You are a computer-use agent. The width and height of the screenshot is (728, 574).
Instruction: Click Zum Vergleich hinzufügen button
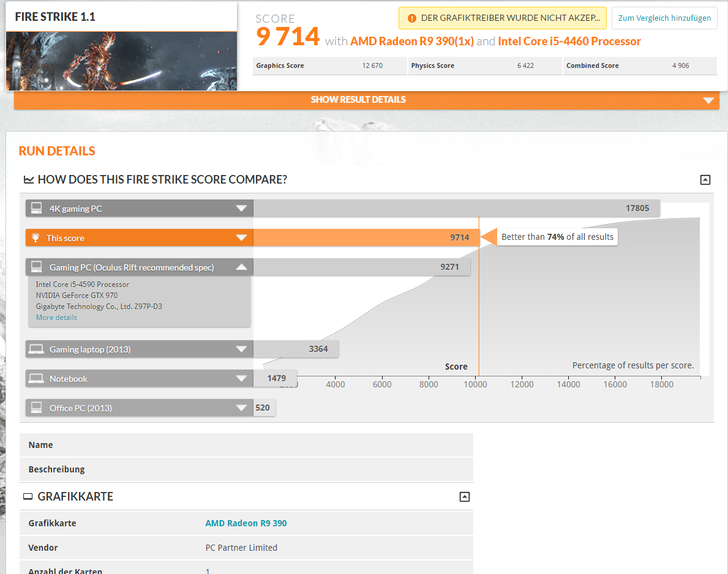pos(664,18)
